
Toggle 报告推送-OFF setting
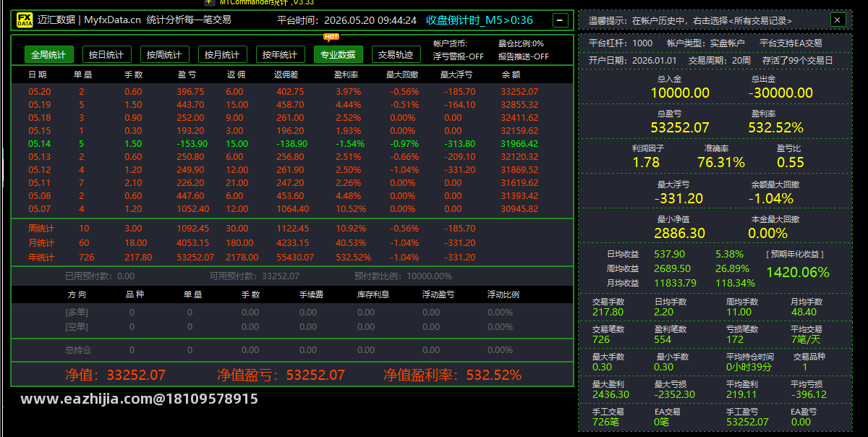coord(524,56)
